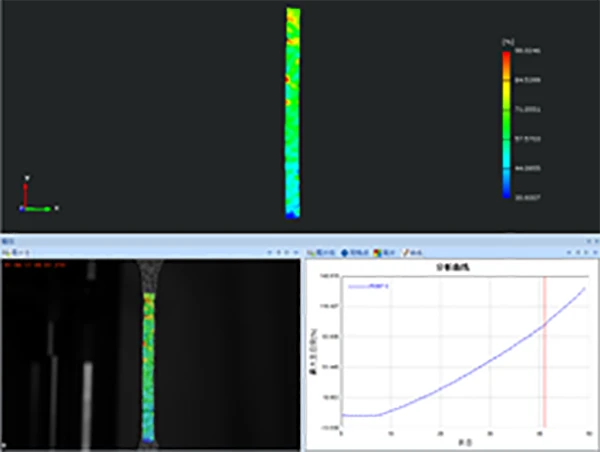The height and width of the screenshot is (452, 600).
Task: Click the blue curve legend entry in the chart
Action: (x=368, y=286)
